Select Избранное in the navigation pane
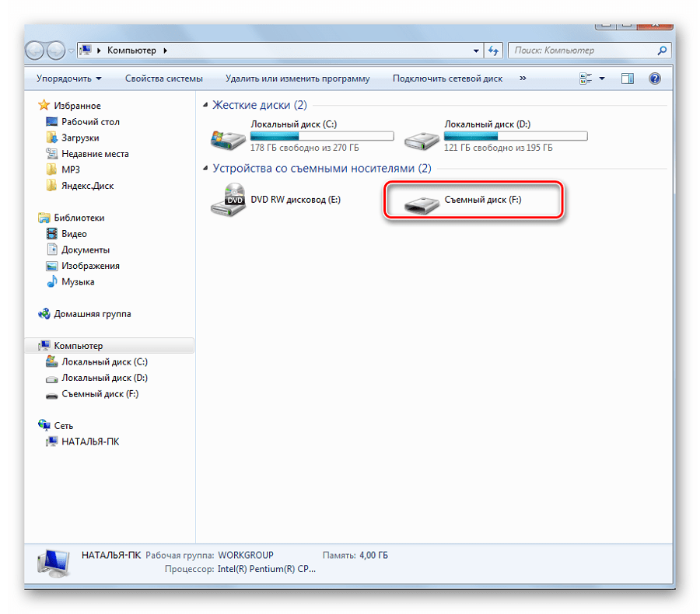Viewport: 700px width, 614px height. pos(77,106)
